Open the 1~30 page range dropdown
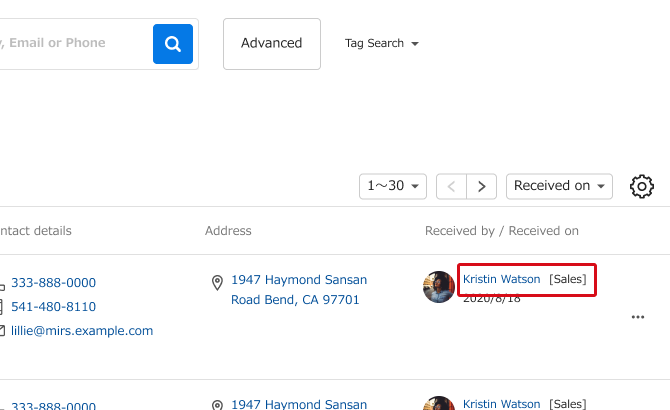This screenshot has width=670, height=410. tap(393, 186)
